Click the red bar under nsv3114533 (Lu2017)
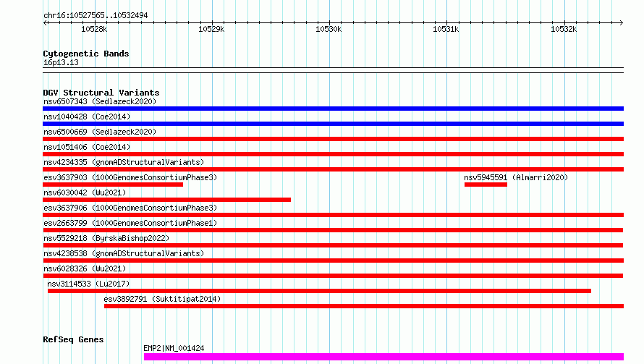This screenshot has width=644, height=364. coord(320,292)
